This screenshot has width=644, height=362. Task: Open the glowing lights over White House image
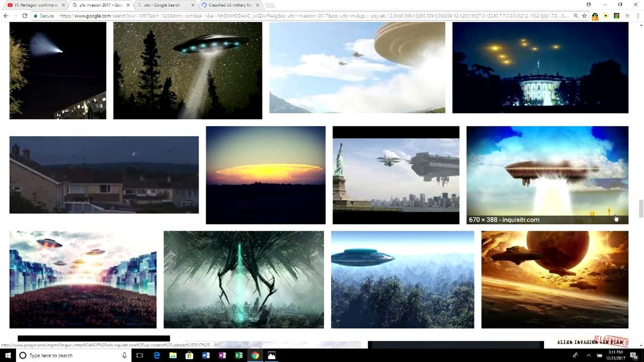coord(540,67)
